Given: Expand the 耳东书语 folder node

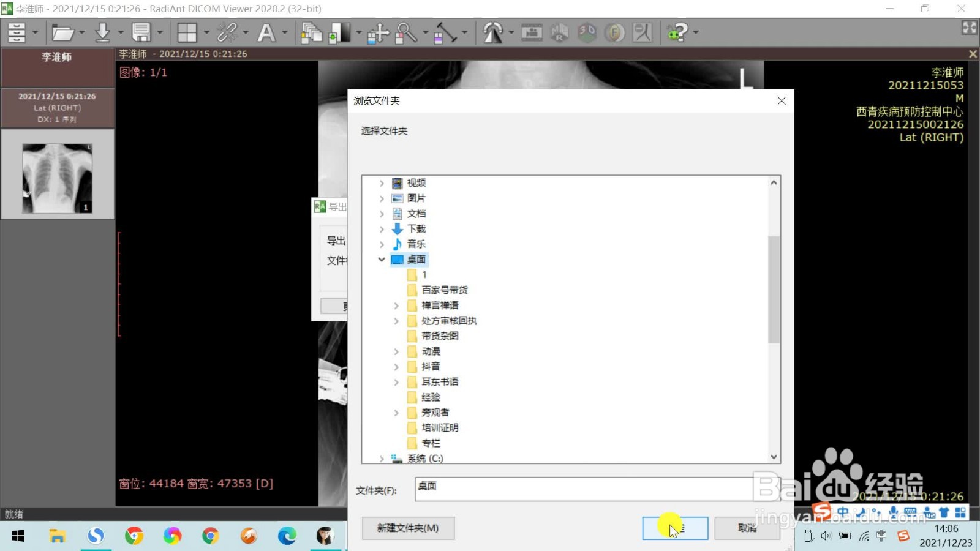Looking at the screenshot, I should click(396, 382).
